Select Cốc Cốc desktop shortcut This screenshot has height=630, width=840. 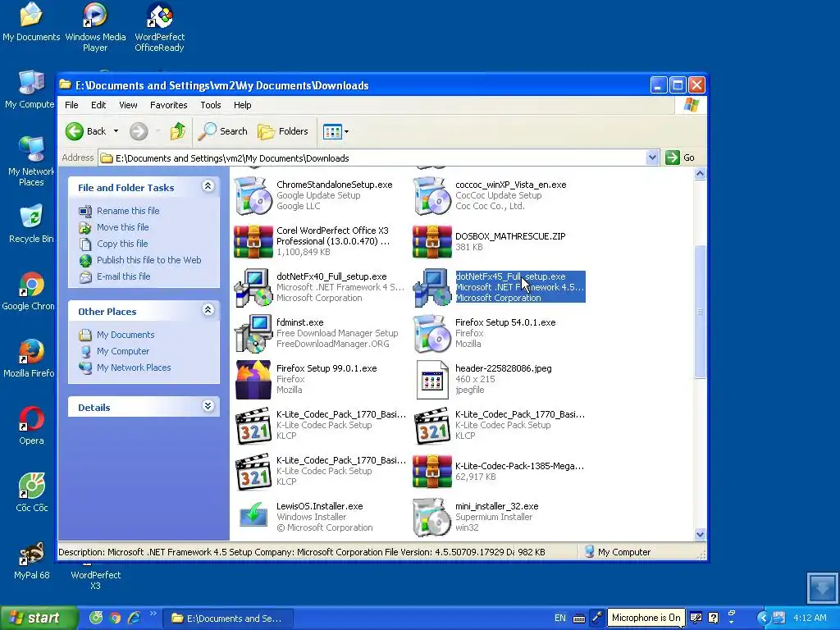pos(32,493)
